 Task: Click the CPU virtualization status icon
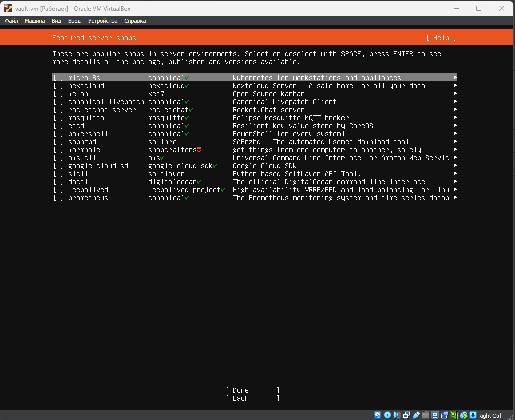pos(454,415)
